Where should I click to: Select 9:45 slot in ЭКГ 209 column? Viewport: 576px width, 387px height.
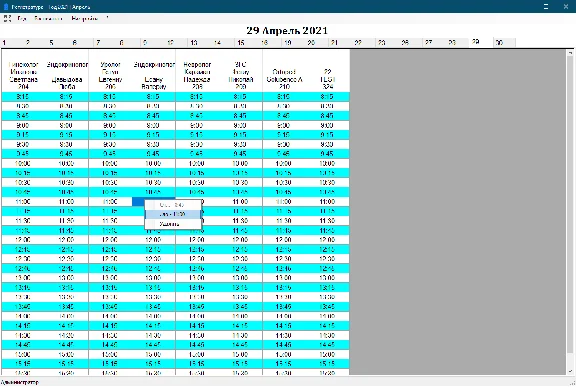coord(240,154)
